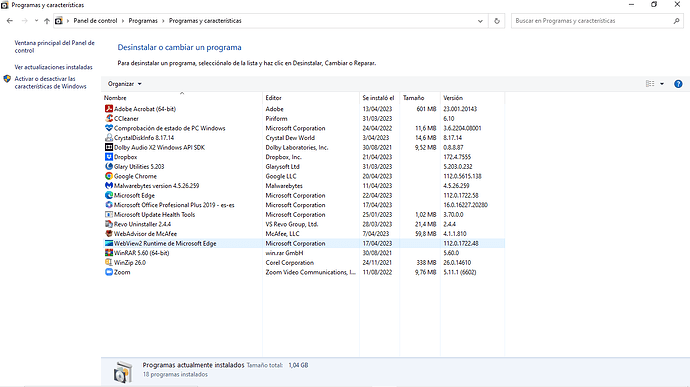Focus the Buscar en Programas search field
Image resolution: width=690 pixels, height=387 pixels.
tap(592, 21)
